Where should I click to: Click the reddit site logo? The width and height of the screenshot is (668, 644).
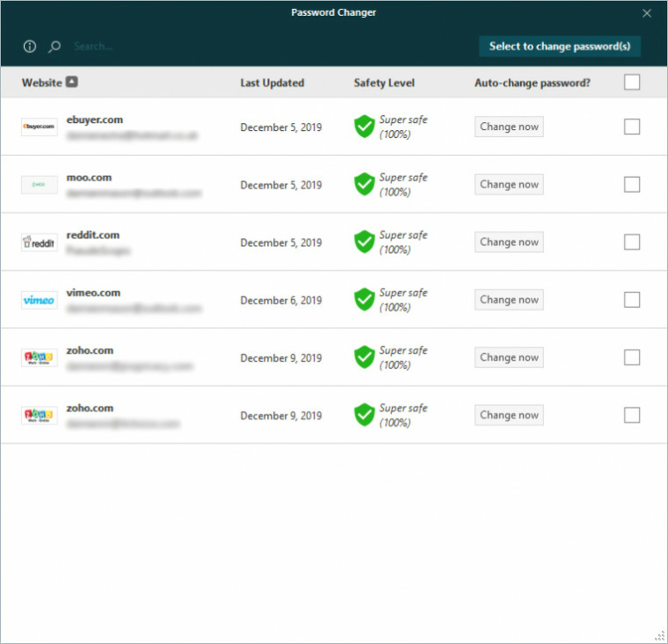pos(39,242)
